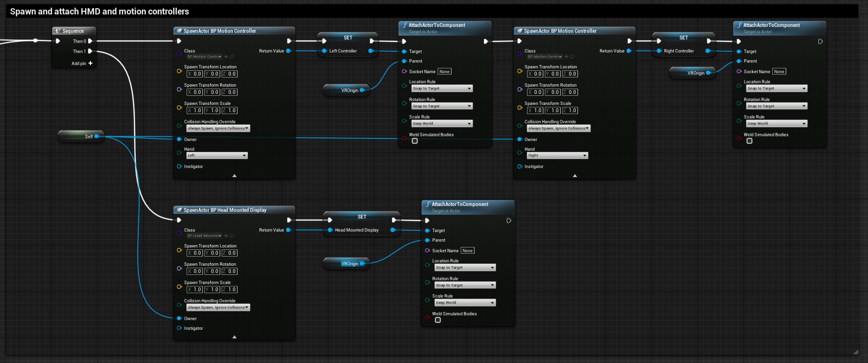Select the comment title 'Spawn and attach HMD and motion controllers'
Viewport: 868px width, 363px height.
100,12
